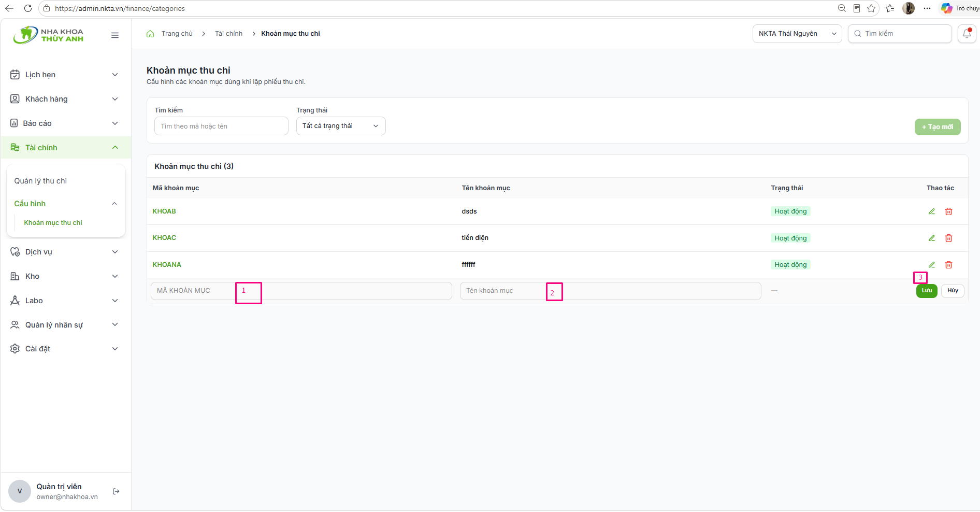Collapse the Cấu hình submenu
The width and height of the screenshot is (980, 512).
[66, 204]
